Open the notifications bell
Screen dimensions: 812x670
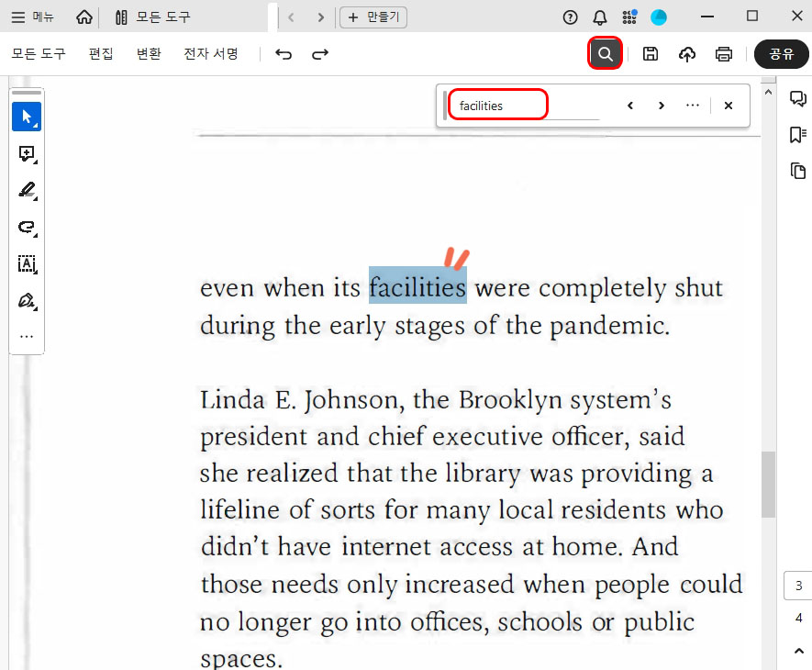[600, 17]
